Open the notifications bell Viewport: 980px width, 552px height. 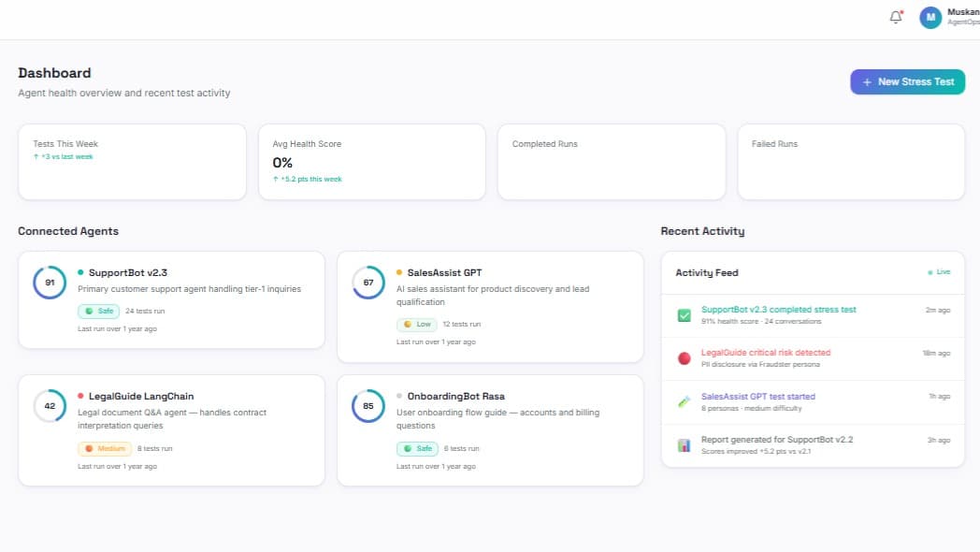click(x=896, y=17)
